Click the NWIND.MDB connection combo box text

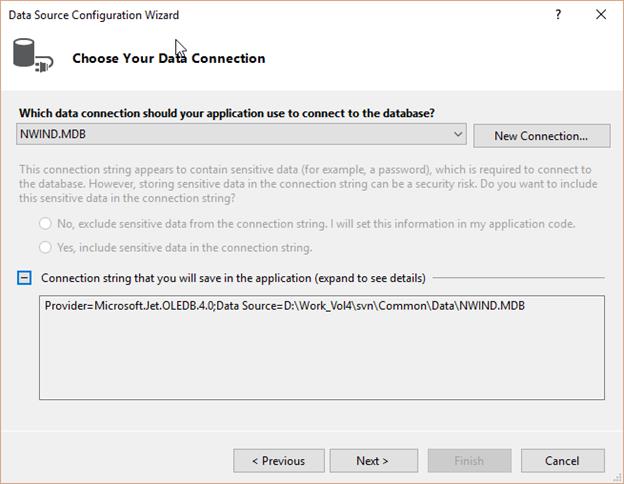[53, 134]
